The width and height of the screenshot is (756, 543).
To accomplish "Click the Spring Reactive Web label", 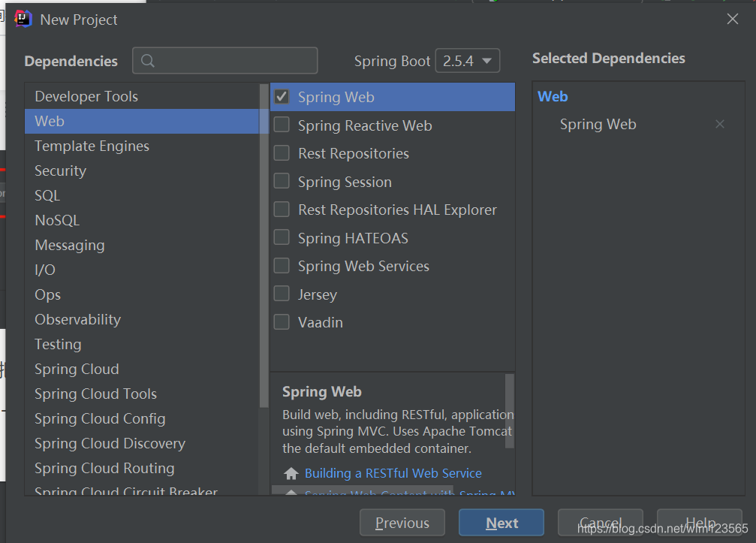I will coord(365,126).
